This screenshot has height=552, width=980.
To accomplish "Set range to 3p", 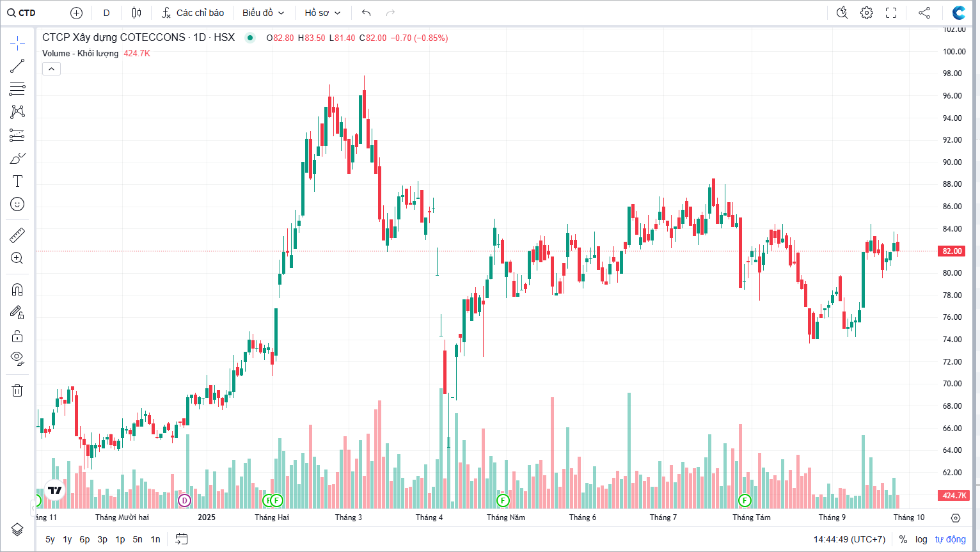I will 102,539.
